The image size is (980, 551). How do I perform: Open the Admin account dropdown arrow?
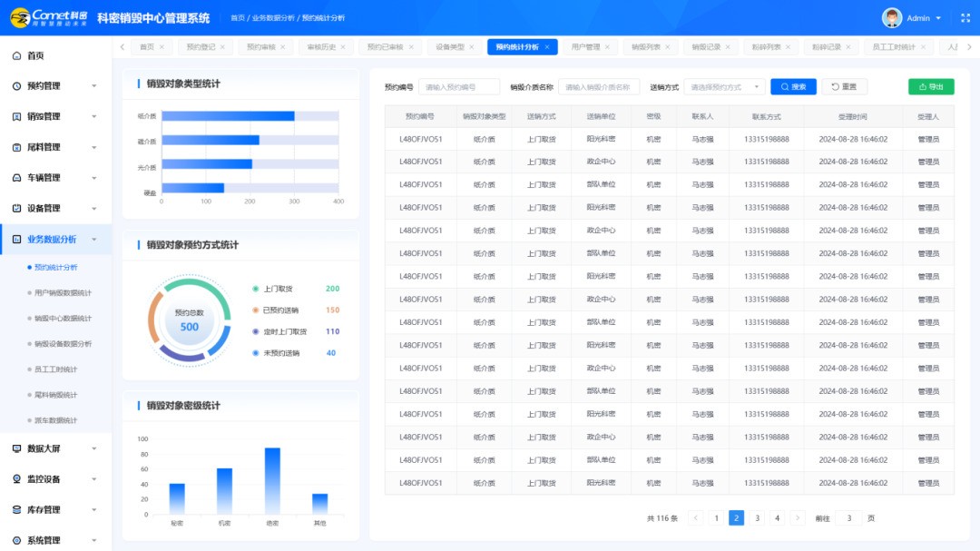[x=938, y=18]
